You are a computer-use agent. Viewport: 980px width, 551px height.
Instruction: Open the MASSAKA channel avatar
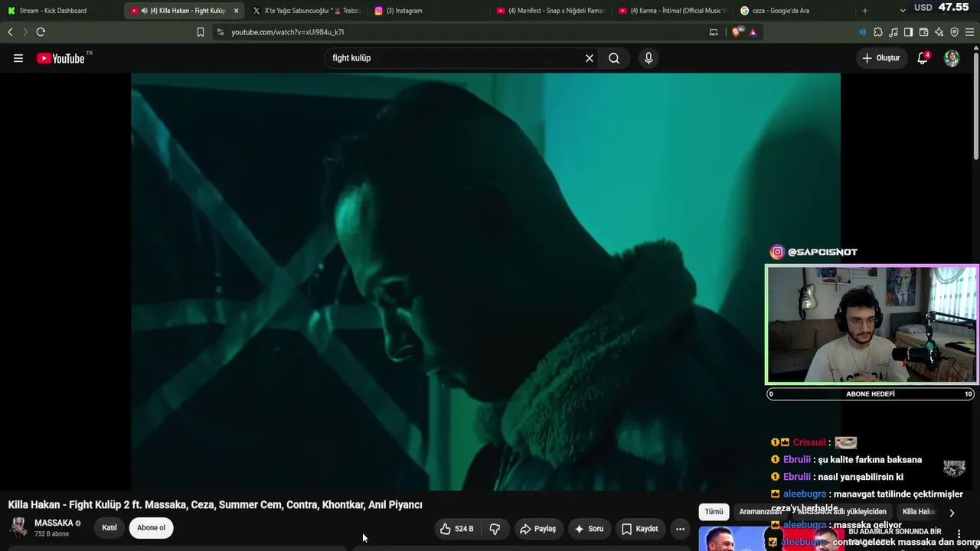click(18, 527)
